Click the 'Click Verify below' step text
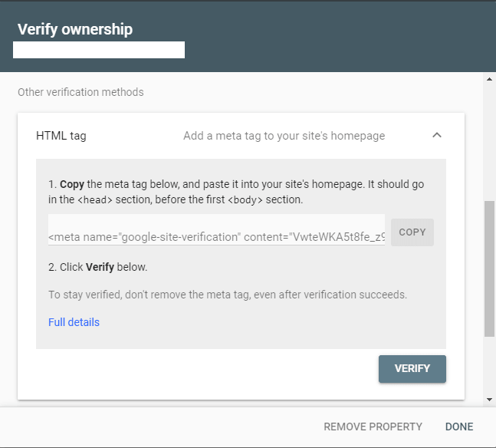This screenshot has height=448, width=496. point(98,267)
